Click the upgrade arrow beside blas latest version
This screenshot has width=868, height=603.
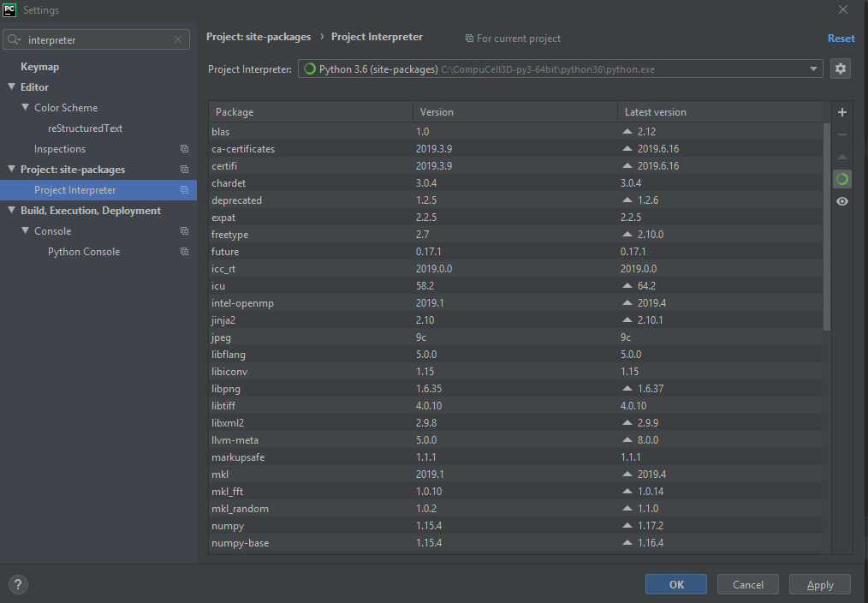click(x=627, y=132)
